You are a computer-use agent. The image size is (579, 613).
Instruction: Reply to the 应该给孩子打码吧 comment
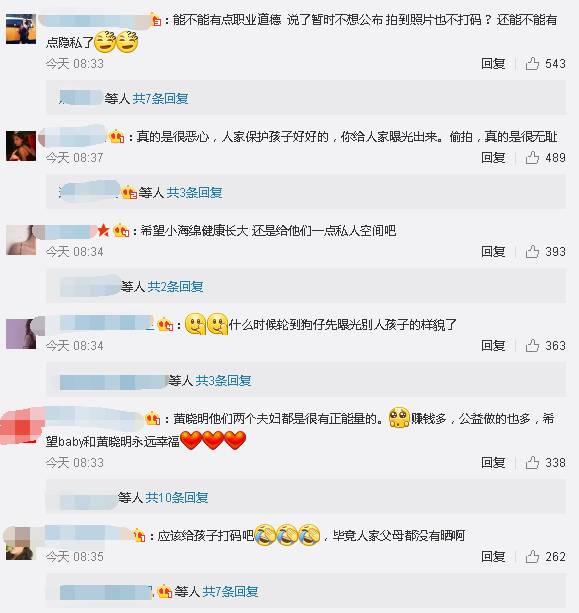[x=493, y=556]
